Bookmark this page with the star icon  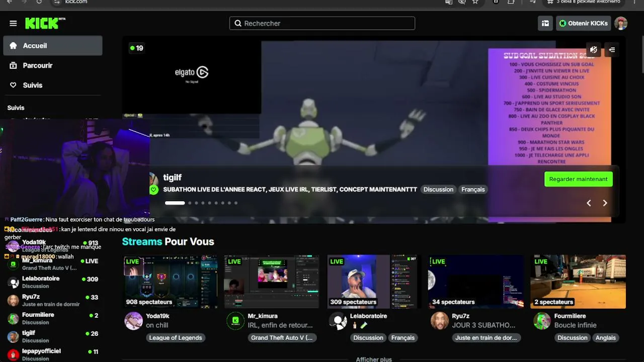[x=475, y=2]
